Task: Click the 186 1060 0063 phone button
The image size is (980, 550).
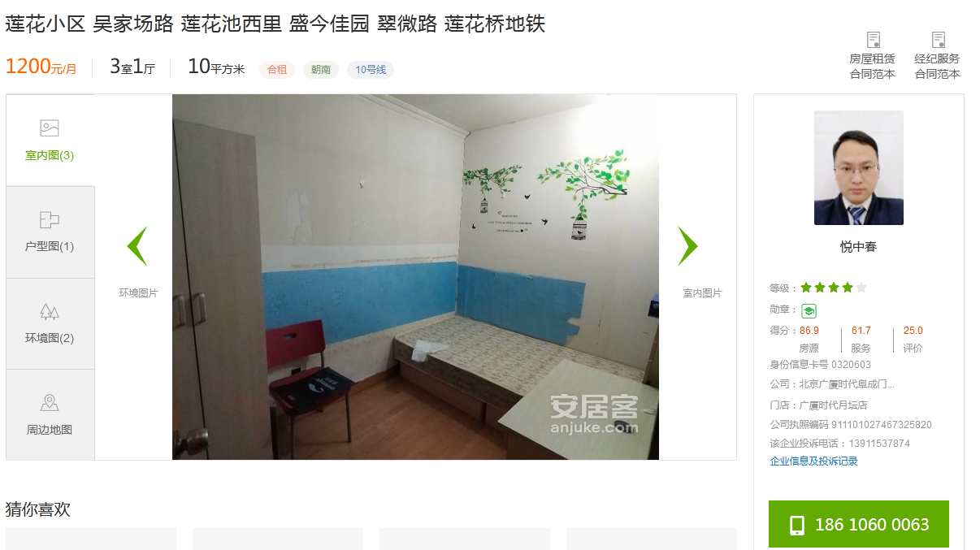Action: pyautogui.click(x=859, y=524)
